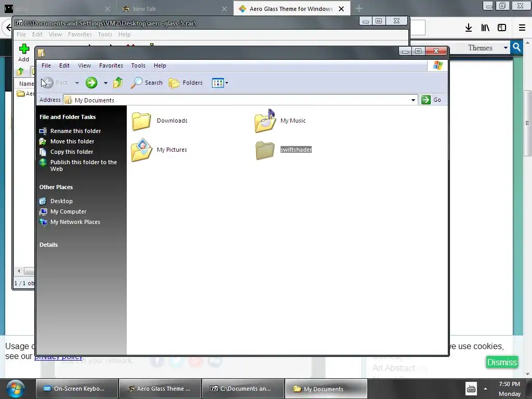Click the 7-Zip up-folder icon
Screen dimensions: 532x399
(x=20, y=71)
